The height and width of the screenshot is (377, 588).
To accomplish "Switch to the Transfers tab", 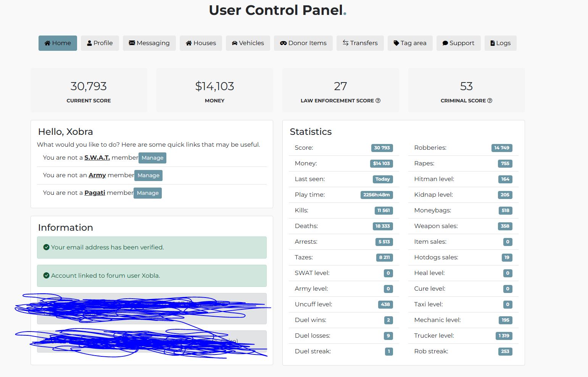I will pos(360,43).
